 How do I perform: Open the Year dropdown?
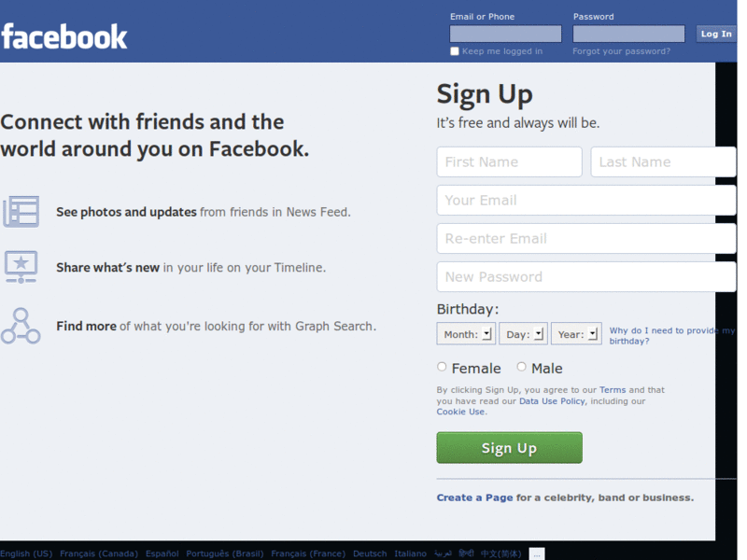(x=576, y=334)
